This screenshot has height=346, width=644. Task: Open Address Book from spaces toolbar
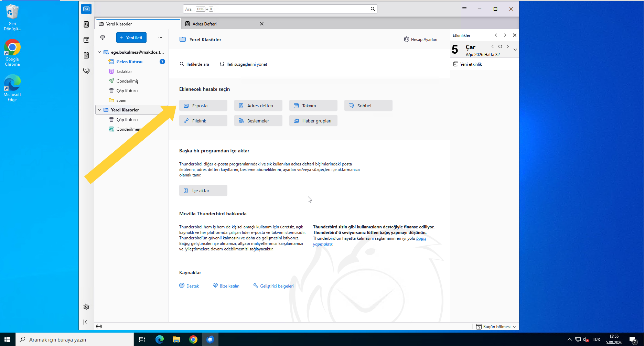(x=86, y=24)
